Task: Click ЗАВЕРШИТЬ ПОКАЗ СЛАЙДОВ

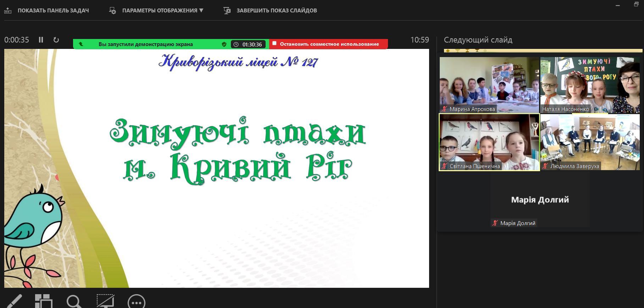Action: 277,10
